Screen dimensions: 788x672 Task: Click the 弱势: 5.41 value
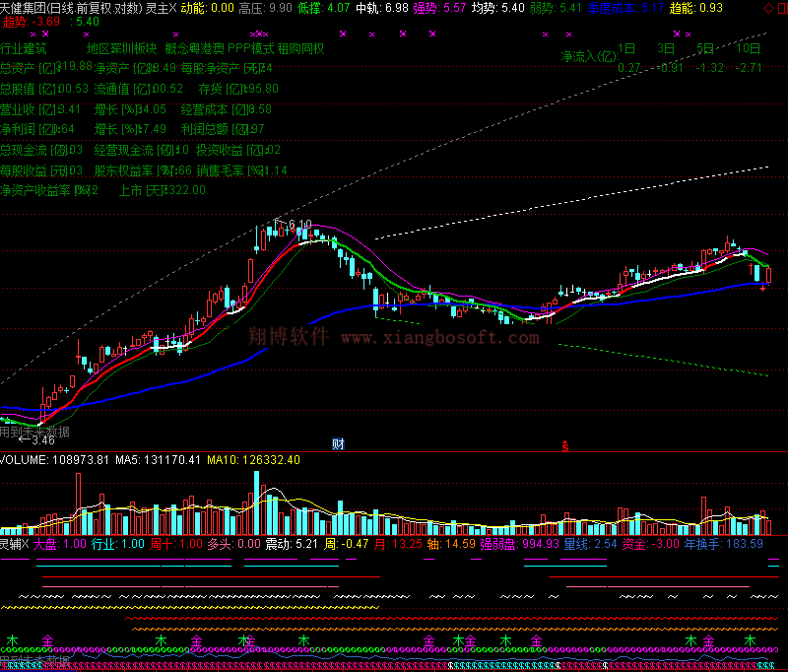[556, 8]
